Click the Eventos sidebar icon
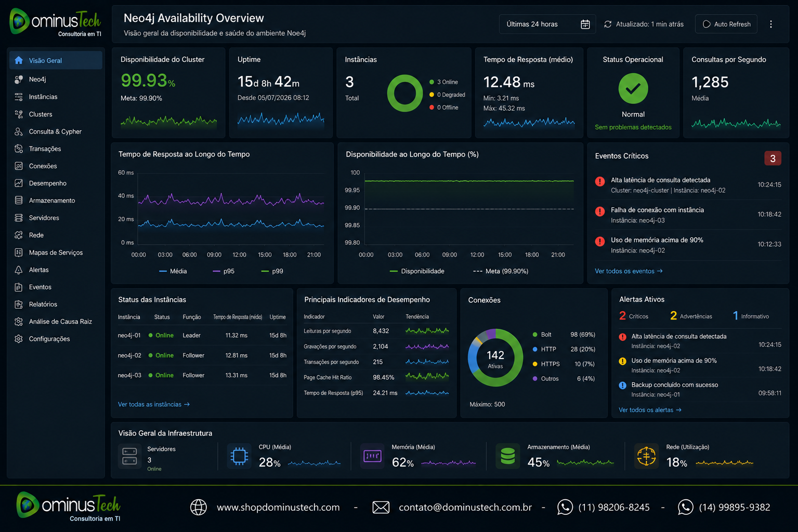Viewport: 798px width, 532px height. pos(19,287)
